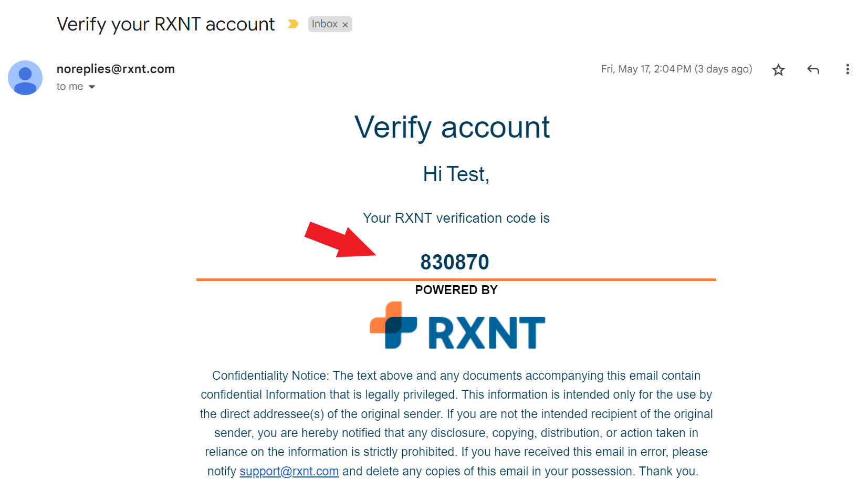Click the 'to me' recipient text
This screenshot has width=868, height=499.
click(x=70, y=87)
